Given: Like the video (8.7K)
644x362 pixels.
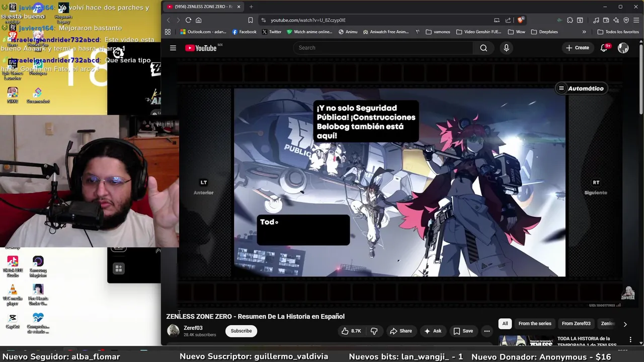Looking at the screenshot, I should pos(351,331).
